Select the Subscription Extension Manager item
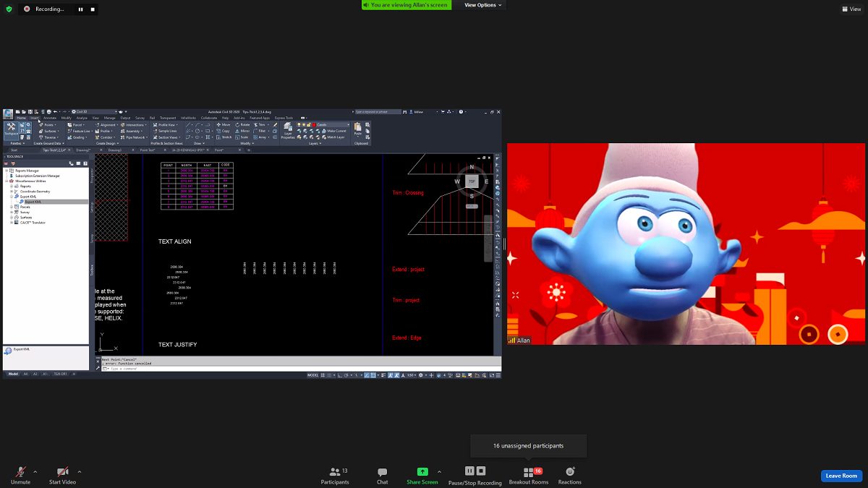 click(x=38, y=176)
